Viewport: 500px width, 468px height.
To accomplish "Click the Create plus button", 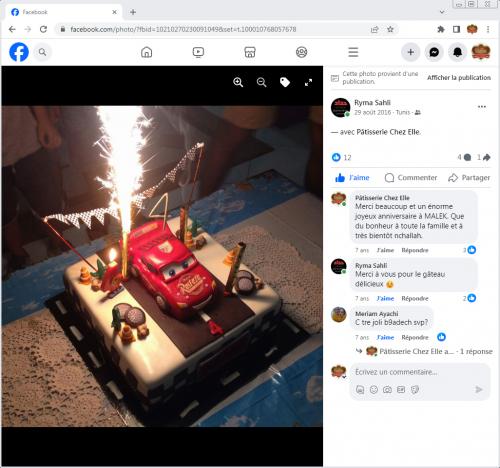I will click(x=411, y=52).
